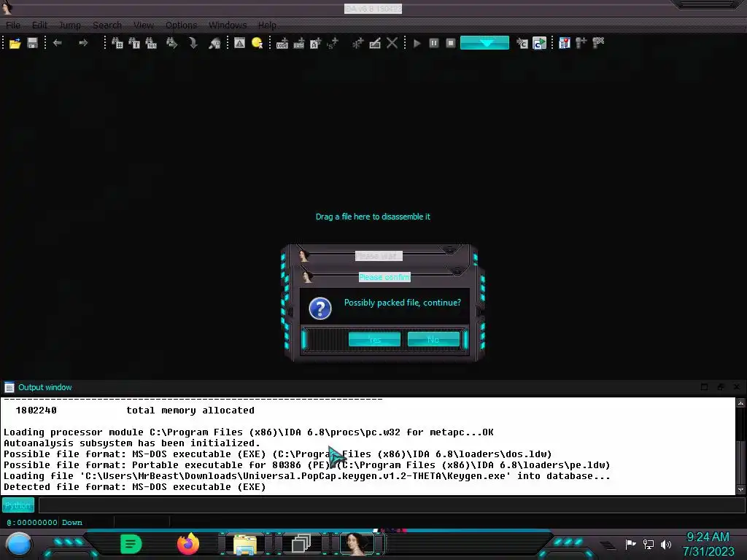Open File Explorer from the taskbar
Image resolution: width=747 pixels, height=560 pixels.
(x=245, y=544)
